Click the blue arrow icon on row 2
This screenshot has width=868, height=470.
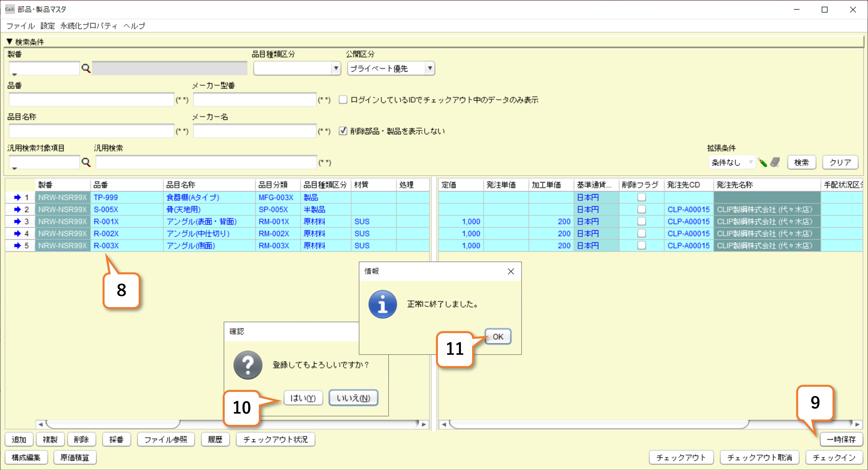[18, 210]
